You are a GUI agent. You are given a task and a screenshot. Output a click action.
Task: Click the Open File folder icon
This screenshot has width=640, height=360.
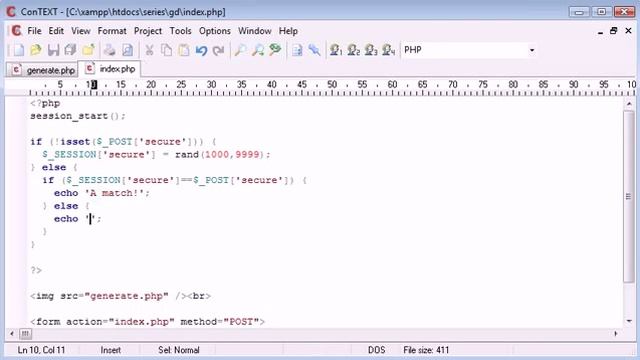[36, 50]
